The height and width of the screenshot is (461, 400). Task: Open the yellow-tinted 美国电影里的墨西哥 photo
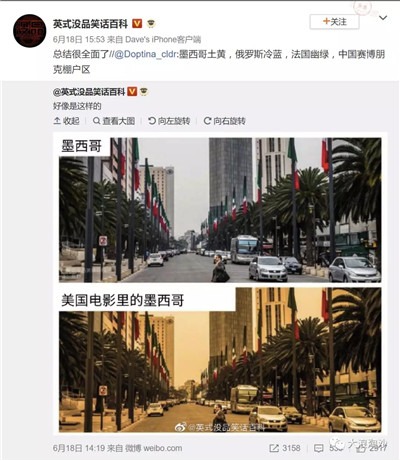click(220, 360)
